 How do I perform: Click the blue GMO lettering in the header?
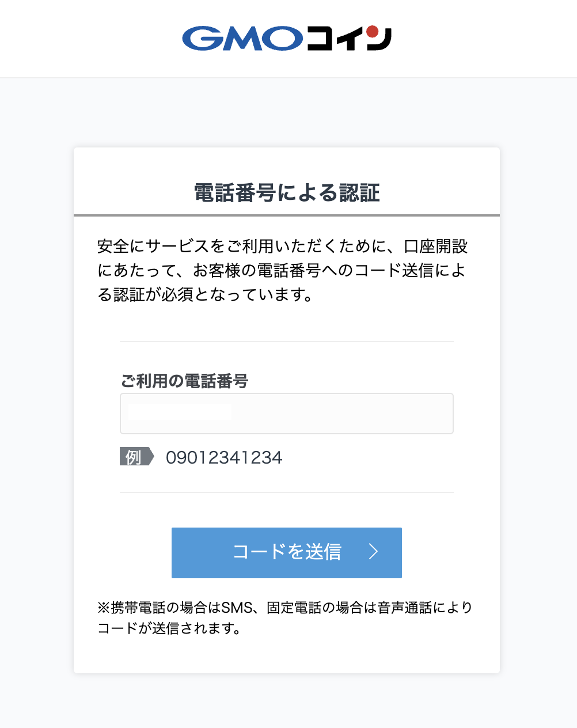tap(242, 39)
